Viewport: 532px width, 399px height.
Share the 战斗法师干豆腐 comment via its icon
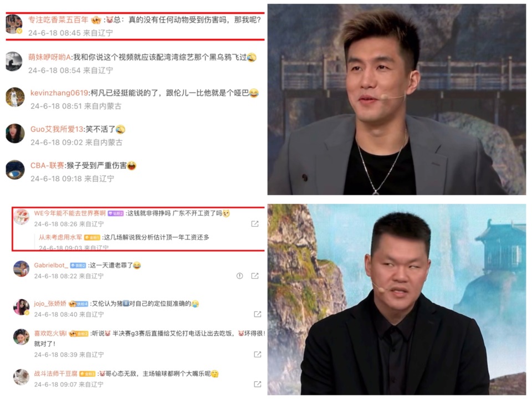[x=258, y=384]
